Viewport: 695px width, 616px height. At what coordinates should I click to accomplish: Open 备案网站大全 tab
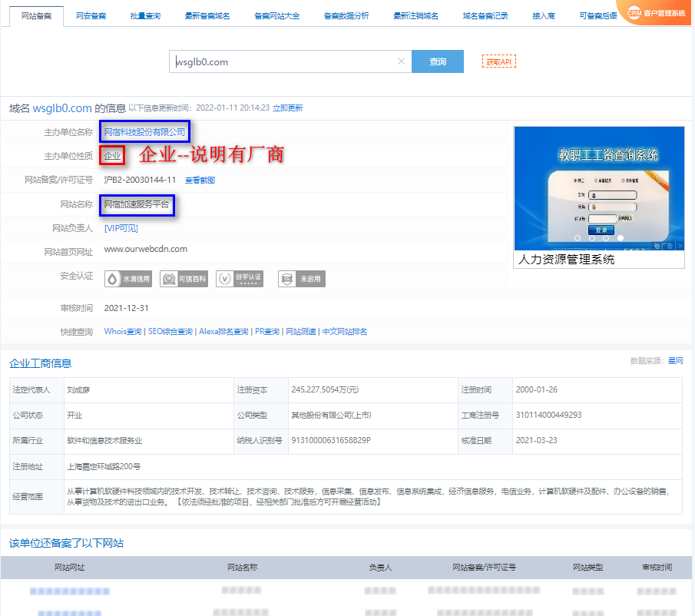pos(277,16)
